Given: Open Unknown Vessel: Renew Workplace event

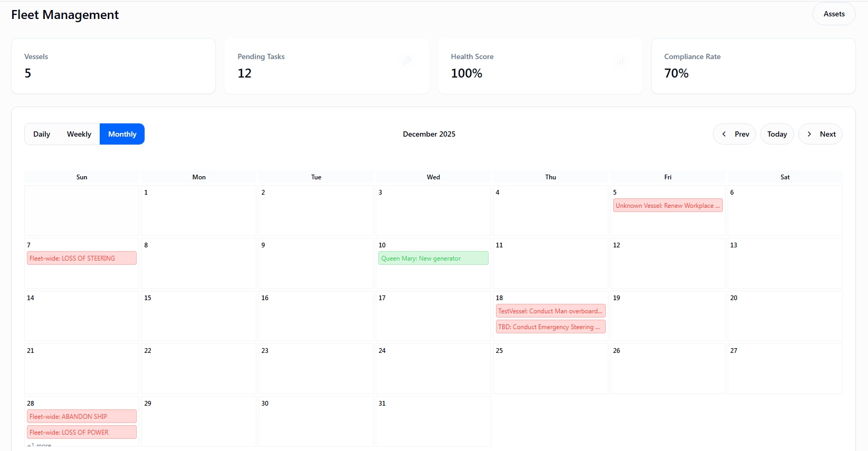Looking at the screenshot, I should pos(667,206).
